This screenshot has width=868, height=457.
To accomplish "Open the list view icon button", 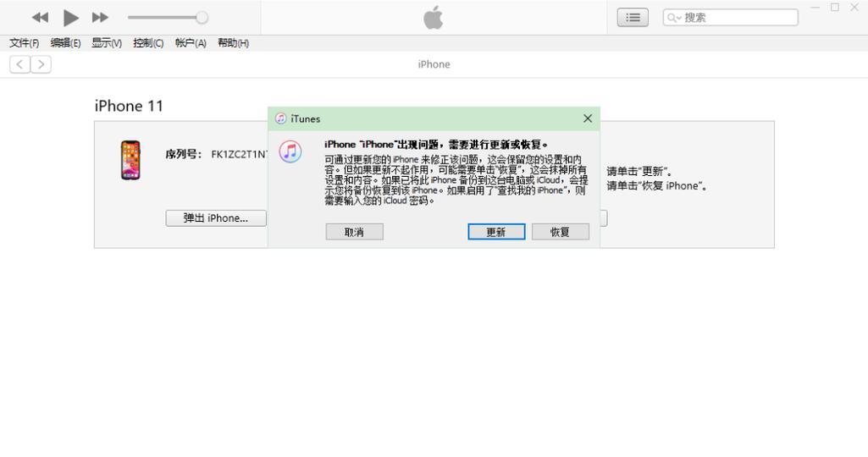I will 633,18.
